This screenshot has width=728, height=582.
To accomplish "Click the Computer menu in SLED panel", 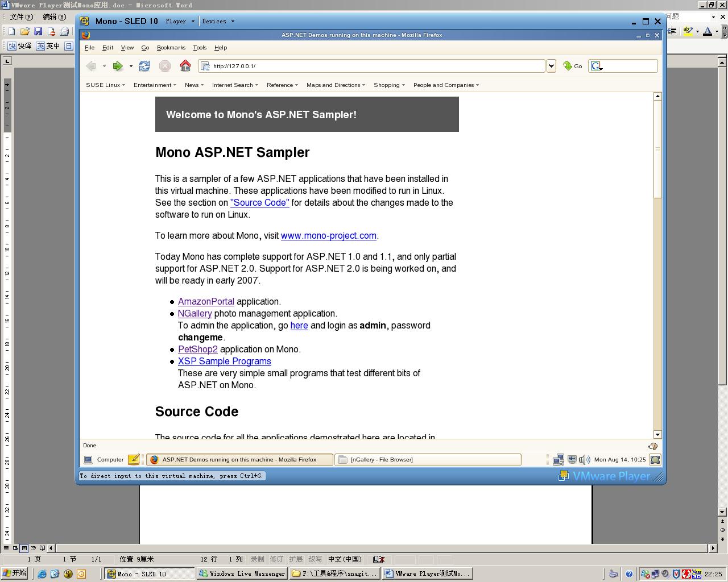I will tap(104, 460).
